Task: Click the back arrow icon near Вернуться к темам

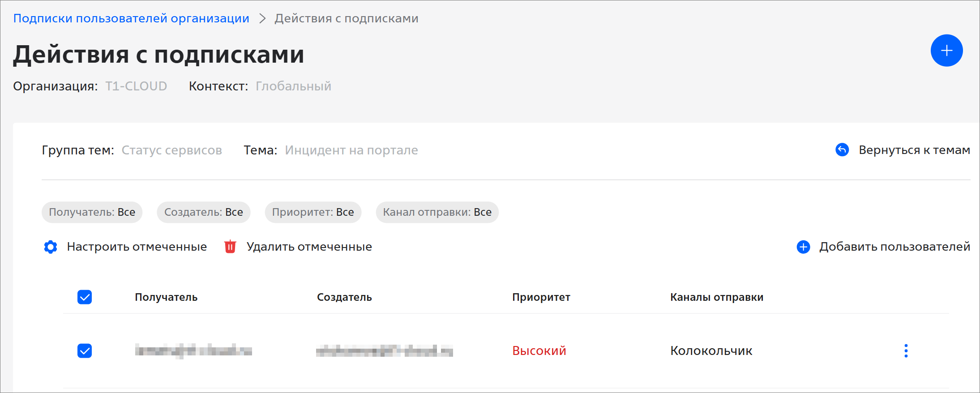Action: pyautogui.click(x=842, y=150)
